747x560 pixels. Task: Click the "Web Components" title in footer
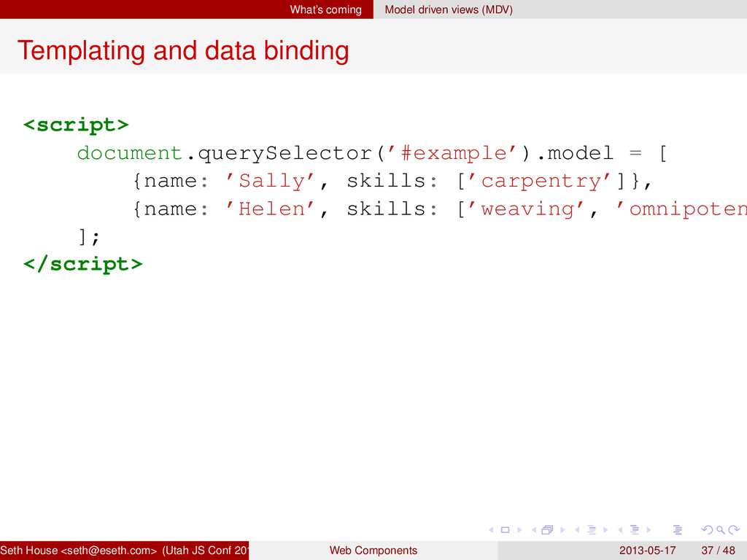(x=373, y=551)
